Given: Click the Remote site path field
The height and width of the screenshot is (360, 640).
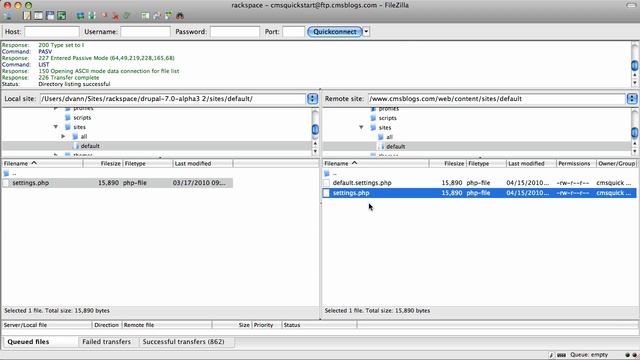Looking at the screenshot, I should coord(497,99).
